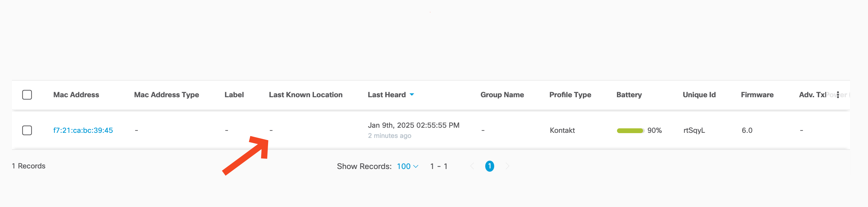Click the Profile Type column header
Viewport: 868px width, 207px height.
pos(570,95)
